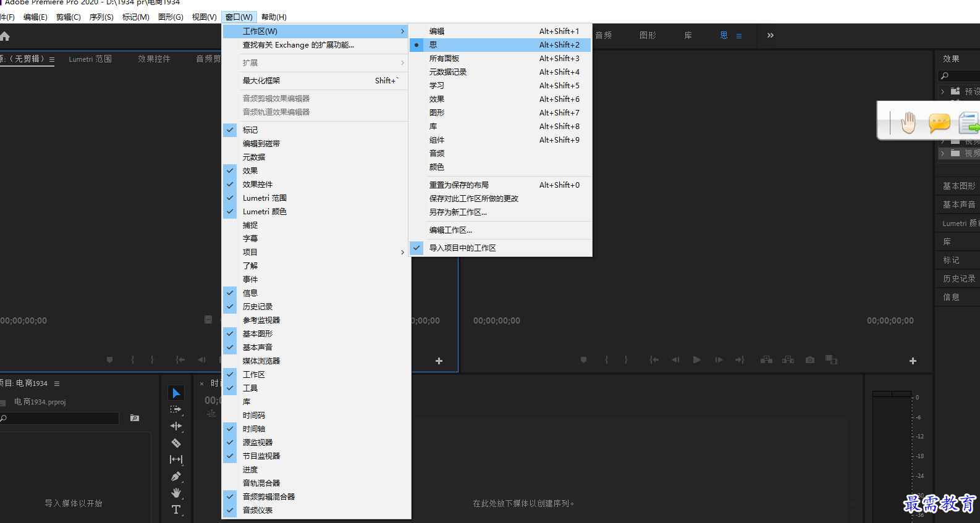
Task: Open 编辑(E) menu
Action: point(35,17)
